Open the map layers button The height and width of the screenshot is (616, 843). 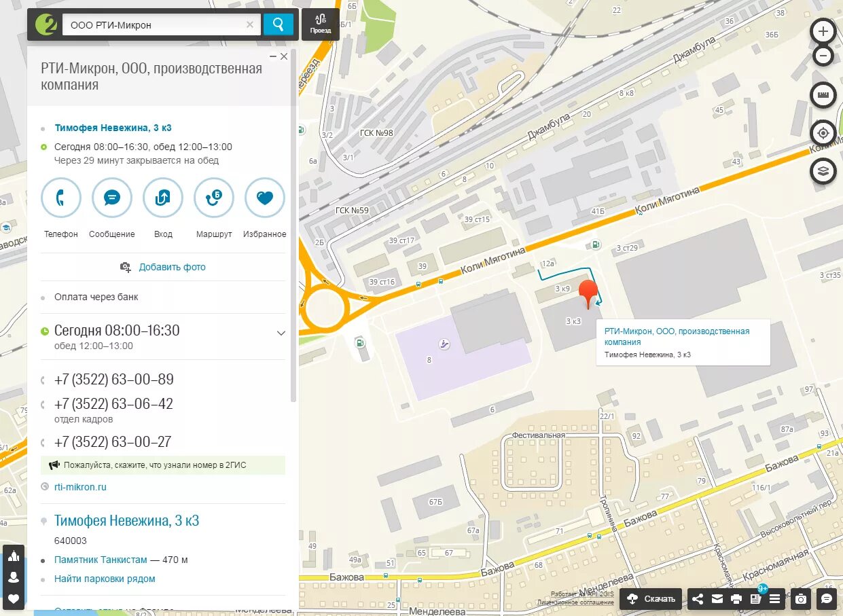[x=823, y=170]
